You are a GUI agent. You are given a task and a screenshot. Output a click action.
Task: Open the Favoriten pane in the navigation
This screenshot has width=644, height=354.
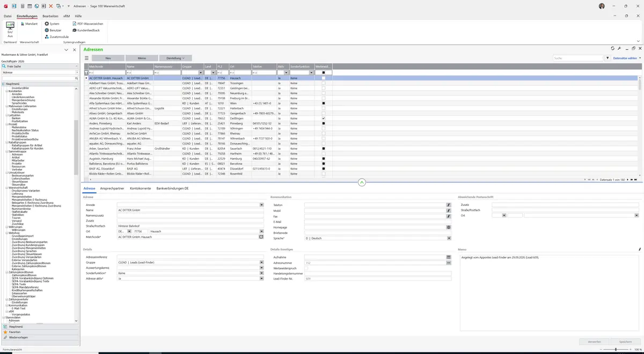[x=40, y=332]
